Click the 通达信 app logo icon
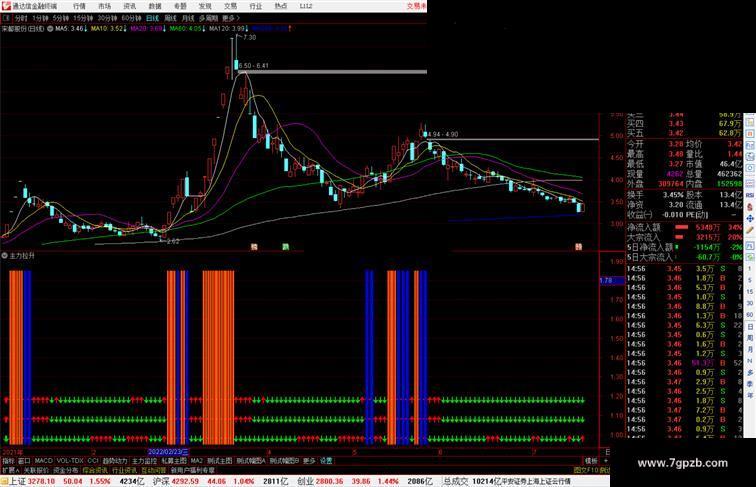This screenshot has height=487, width=756. (x=6, y=6)
